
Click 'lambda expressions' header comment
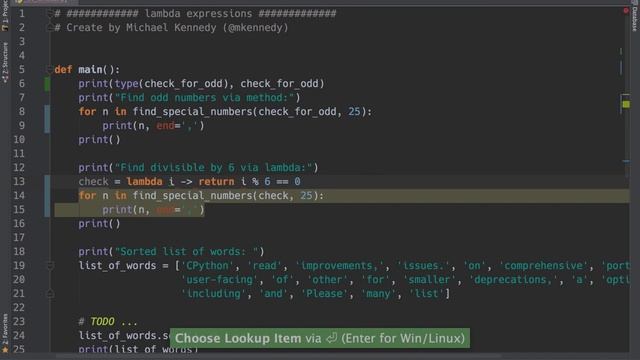[x=198, y=14]
